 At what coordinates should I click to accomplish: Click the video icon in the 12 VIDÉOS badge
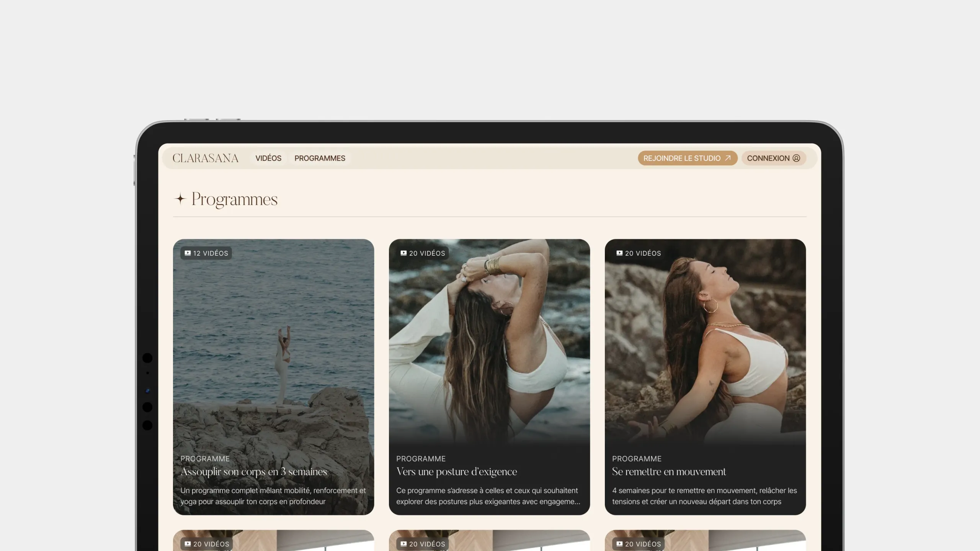[x=188, y=253]
